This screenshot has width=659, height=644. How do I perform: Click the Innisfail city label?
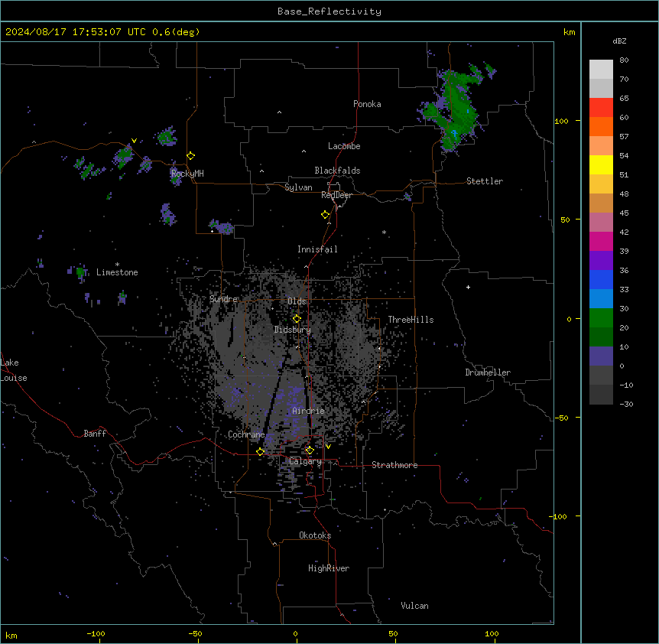317,249
